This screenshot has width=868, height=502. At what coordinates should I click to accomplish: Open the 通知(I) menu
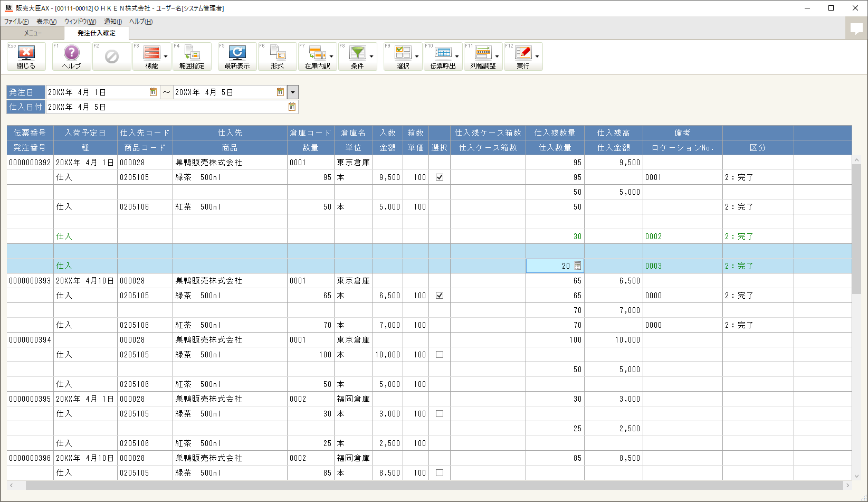pos(113,22)
